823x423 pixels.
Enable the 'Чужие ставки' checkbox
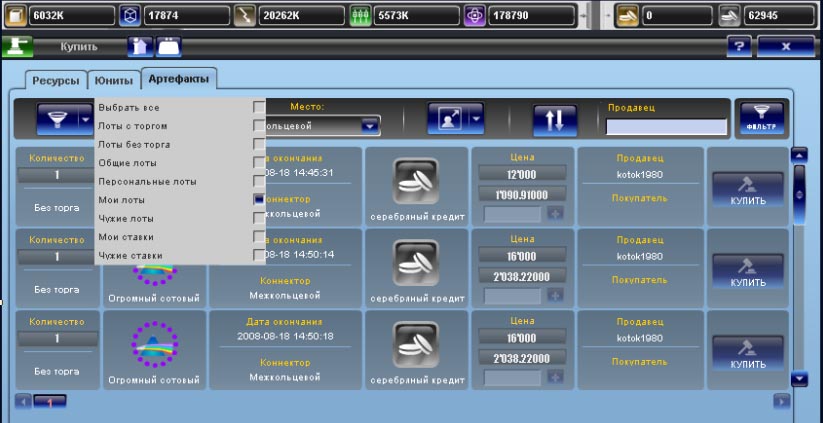click(259, 255)
